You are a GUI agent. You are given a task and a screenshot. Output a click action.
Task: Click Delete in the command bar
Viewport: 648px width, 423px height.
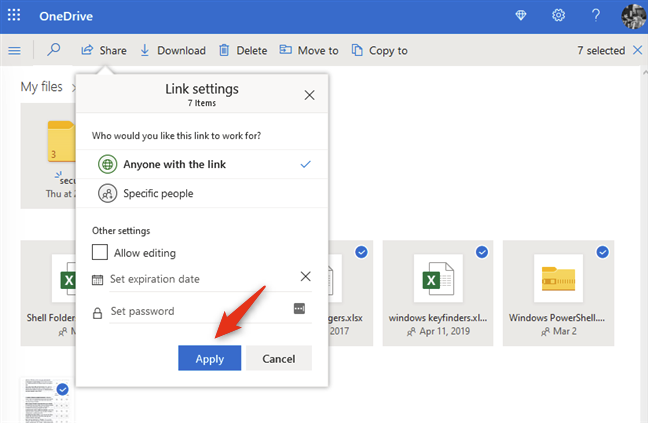pyautogui.click(x=243, y=50)
